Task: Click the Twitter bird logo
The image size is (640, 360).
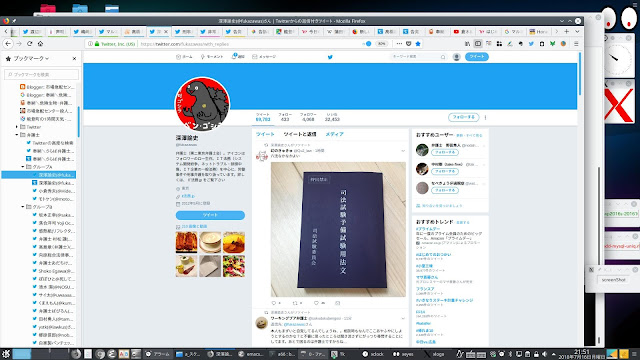Action: pos(330,57)
